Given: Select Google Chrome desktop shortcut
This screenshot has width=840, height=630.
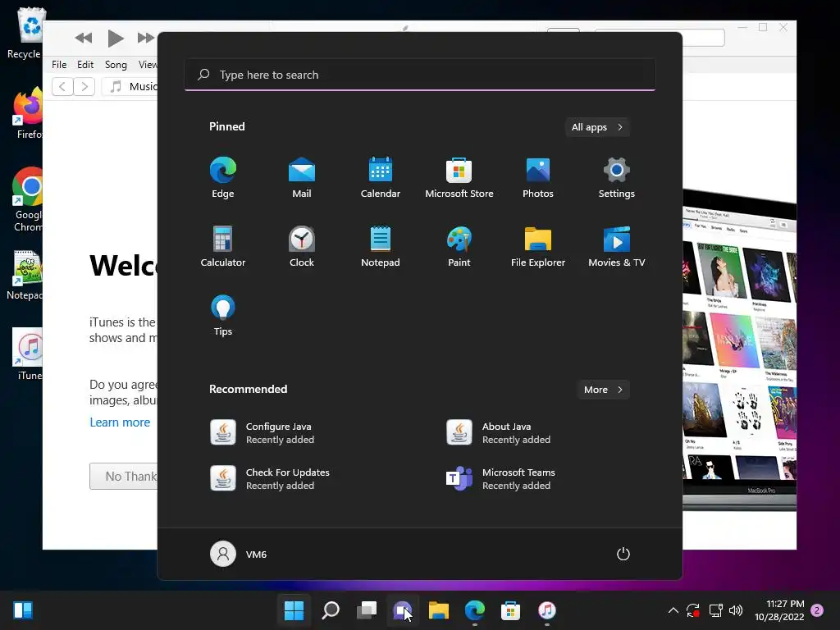Looking at the screenshot, I should [28, 199].
